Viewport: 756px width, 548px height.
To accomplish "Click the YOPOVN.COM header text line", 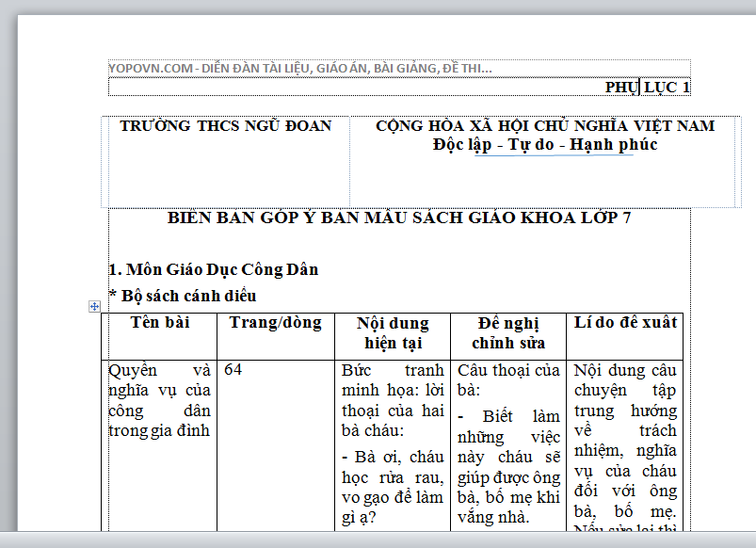I will coord(299,69).
